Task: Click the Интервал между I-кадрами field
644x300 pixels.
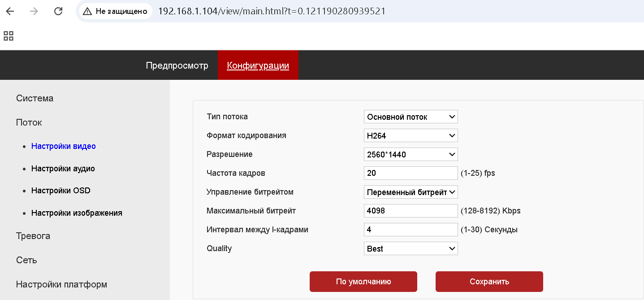Action: click(x=411, y=230)
